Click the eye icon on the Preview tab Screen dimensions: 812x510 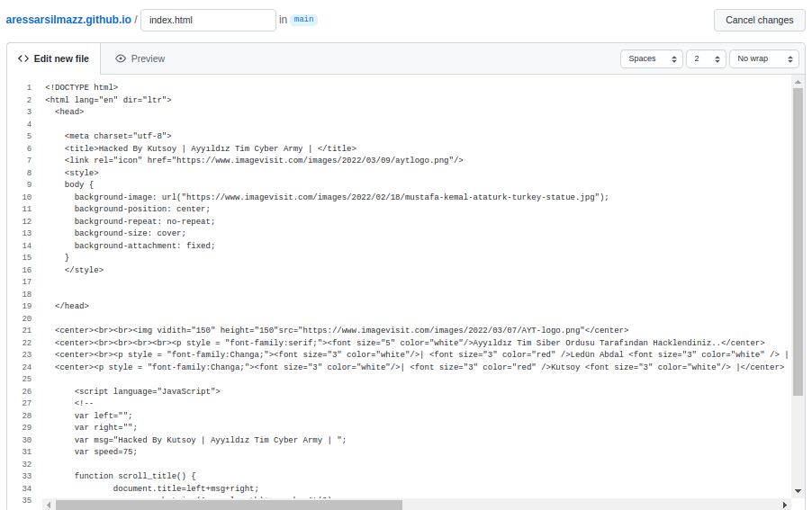point(121,58)
